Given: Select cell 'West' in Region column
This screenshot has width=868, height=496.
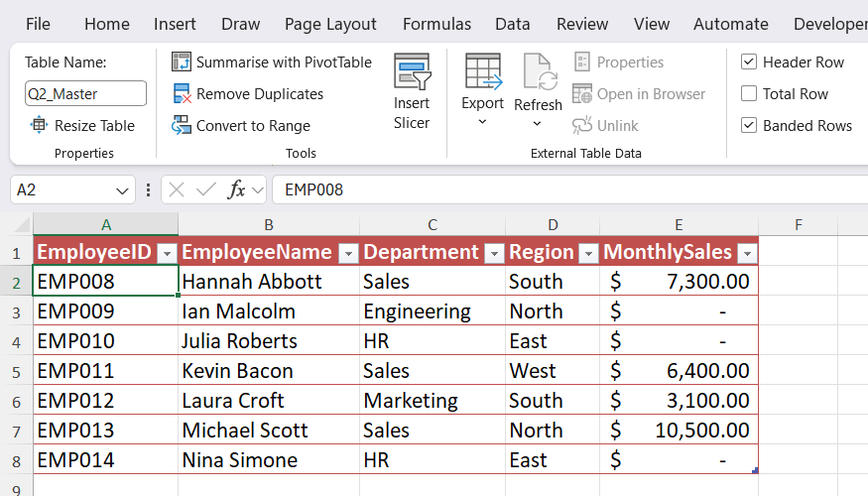Looking at the screenshot, I should pos(553,370).
